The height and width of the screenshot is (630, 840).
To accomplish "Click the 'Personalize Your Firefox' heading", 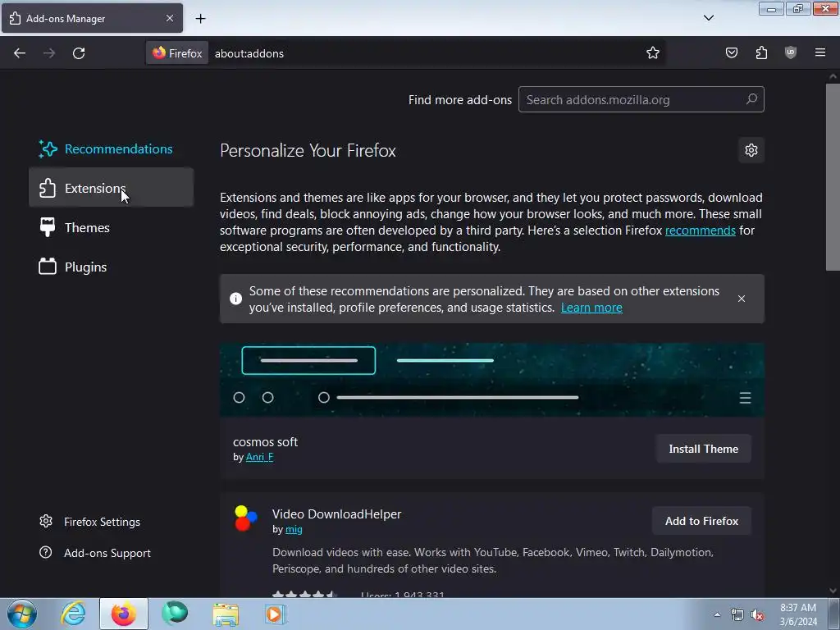I will [308, 151].
